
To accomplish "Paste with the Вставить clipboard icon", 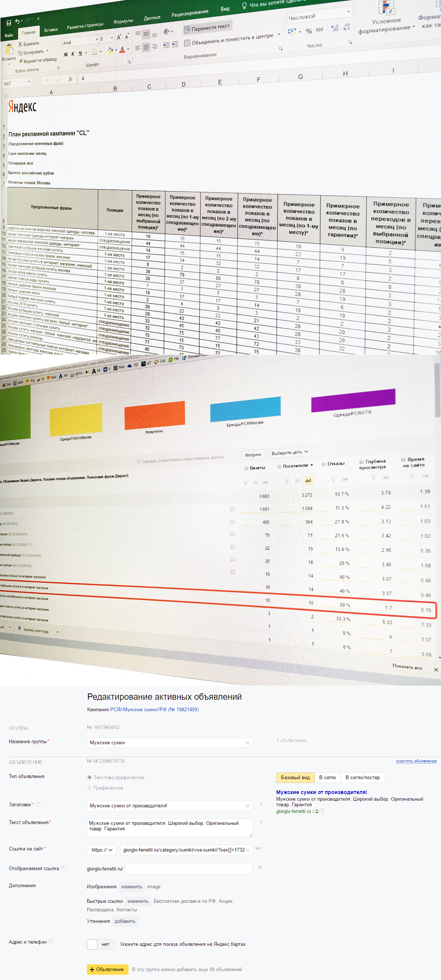I will (9, 50).
